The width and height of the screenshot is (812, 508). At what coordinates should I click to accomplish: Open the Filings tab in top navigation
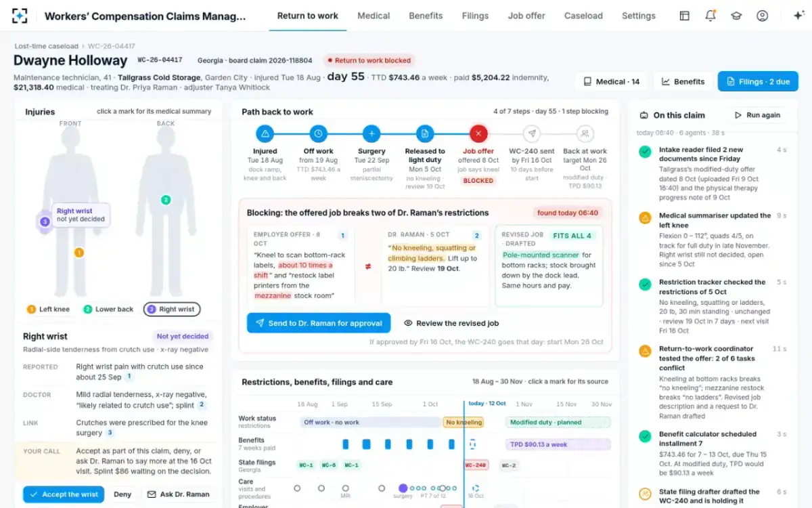tap(475, 16)
